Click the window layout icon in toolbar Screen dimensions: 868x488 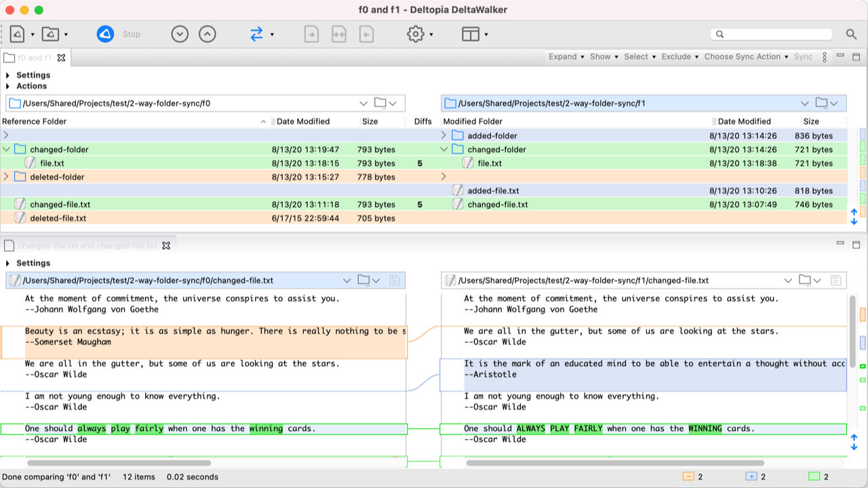[x=471, y=34]
